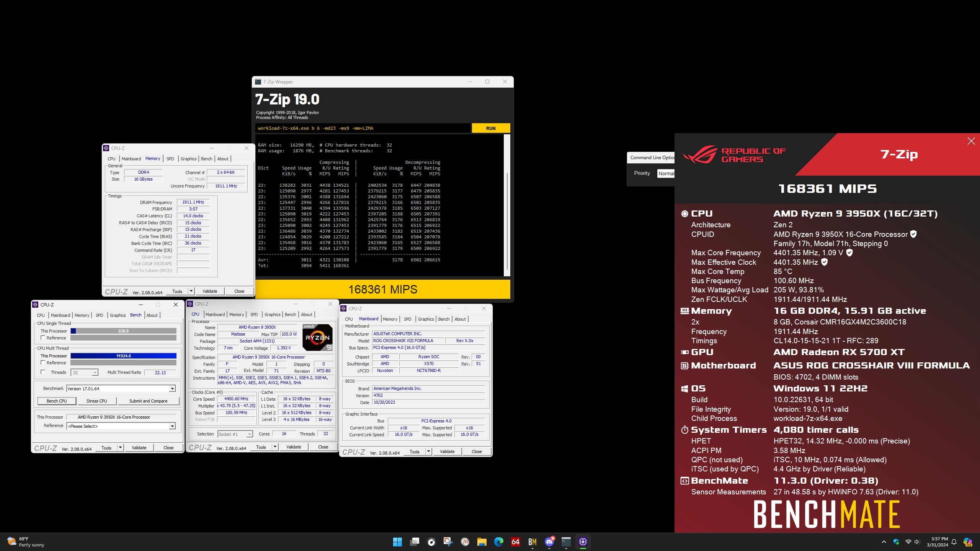Launch Snipping Tool from taskbar
Screen dimensions: 980x551
[448, 542]
